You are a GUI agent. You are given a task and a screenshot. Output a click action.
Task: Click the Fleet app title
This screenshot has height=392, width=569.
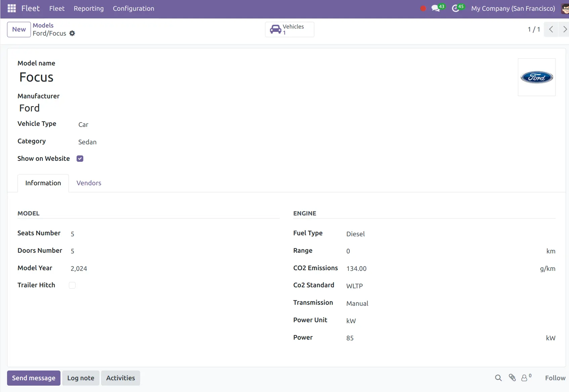coord(30,8)
